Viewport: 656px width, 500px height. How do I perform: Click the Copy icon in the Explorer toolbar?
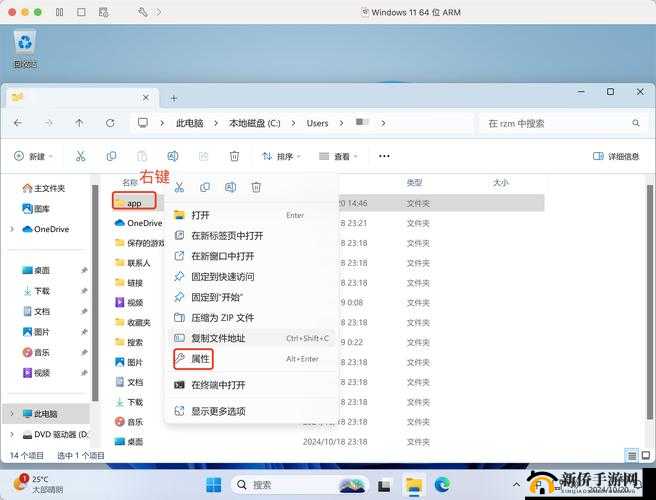click(111, 156)
